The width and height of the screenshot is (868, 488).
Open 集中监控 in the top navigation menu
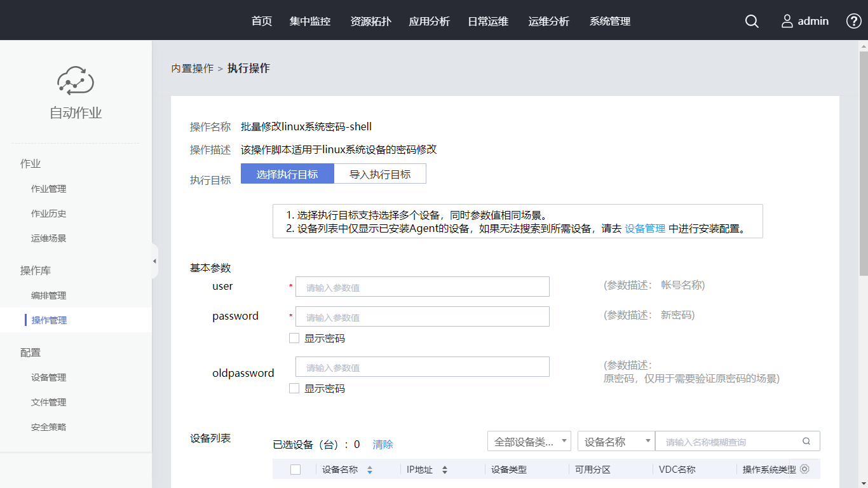[x=310, y=21]
